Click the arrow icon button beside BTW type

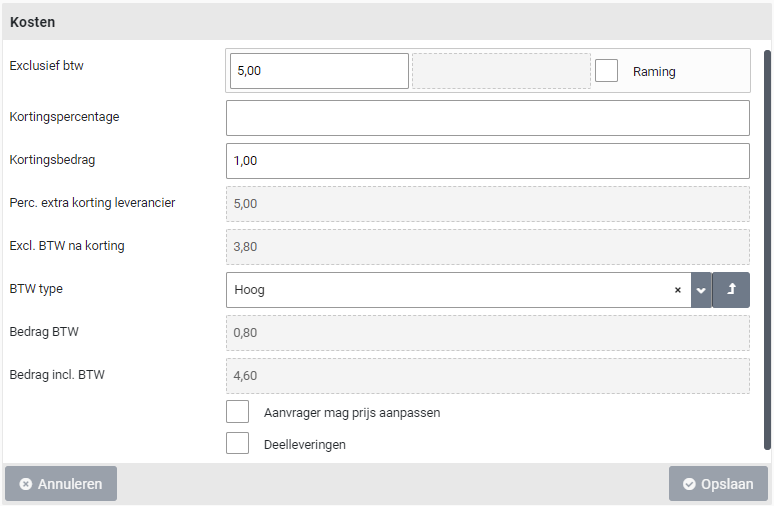pyautogui.click(x=731, y=290)
